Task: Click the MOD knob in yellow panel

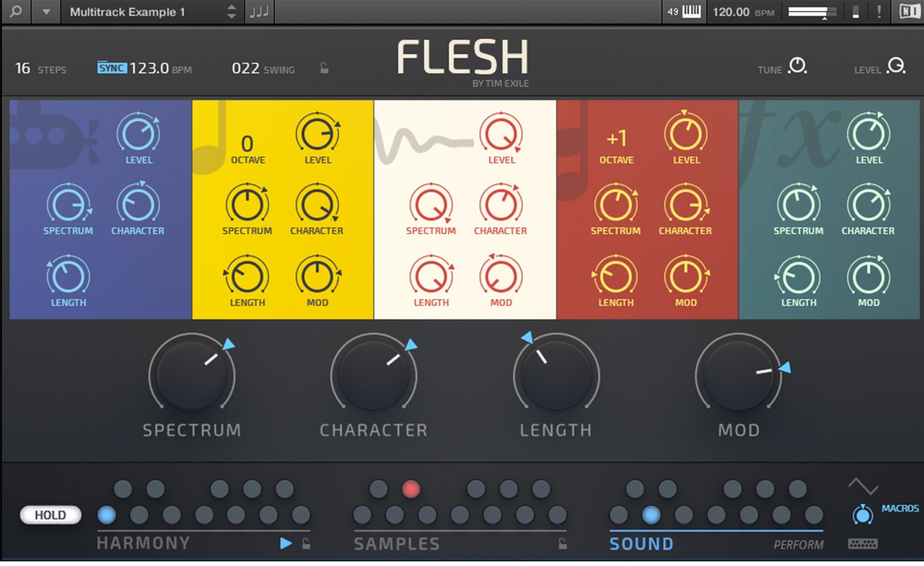Action: click(318, 276)
